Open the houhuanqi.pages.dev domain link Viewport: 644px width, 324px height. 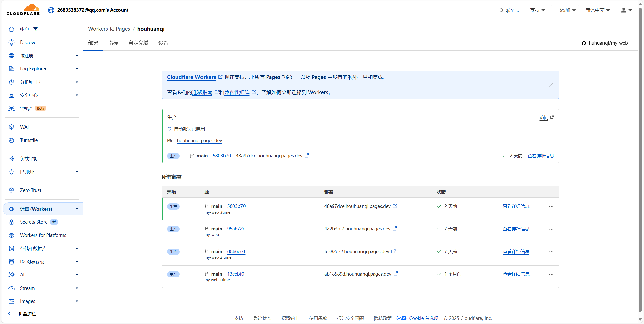coord(199,141)
